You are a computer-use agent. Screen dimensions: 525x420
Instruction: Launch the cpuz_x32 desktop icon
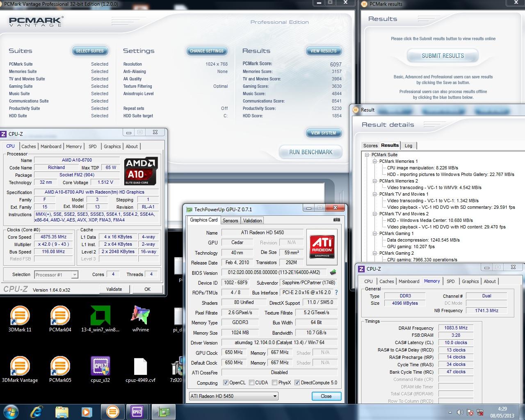100,369
